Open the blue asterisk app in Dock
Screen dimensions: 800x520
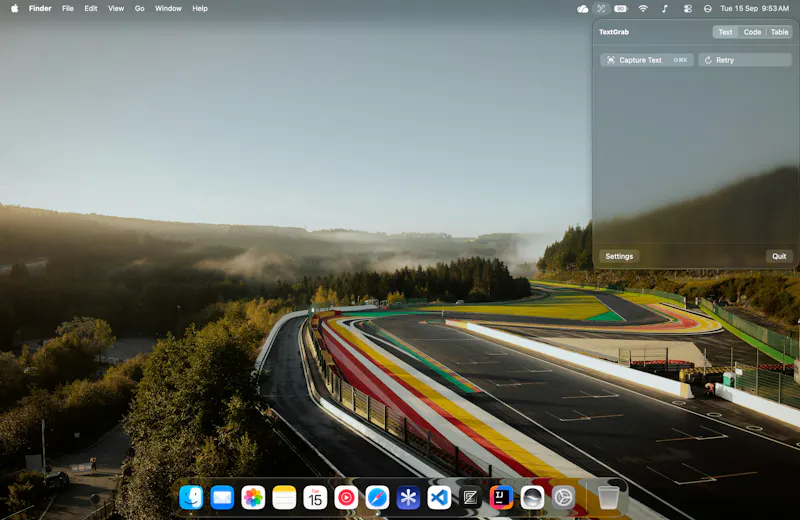408,498
